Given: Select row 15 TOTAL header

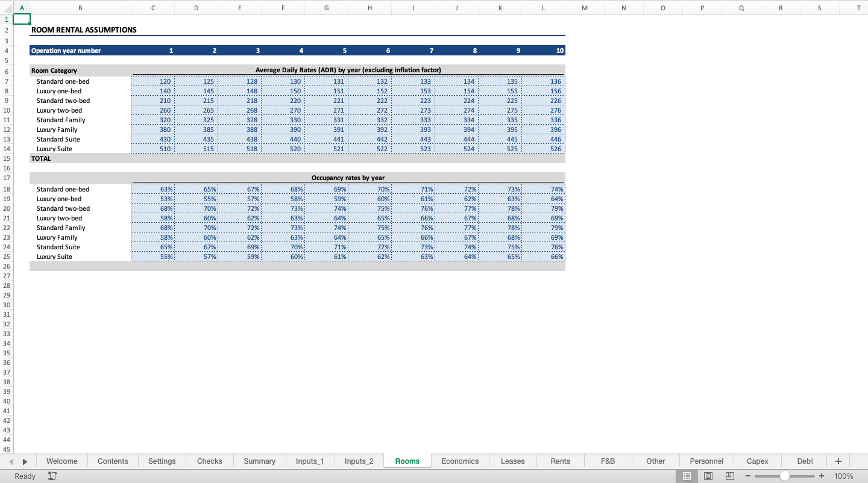Looking at the screenshot, I should click(7, 158).
